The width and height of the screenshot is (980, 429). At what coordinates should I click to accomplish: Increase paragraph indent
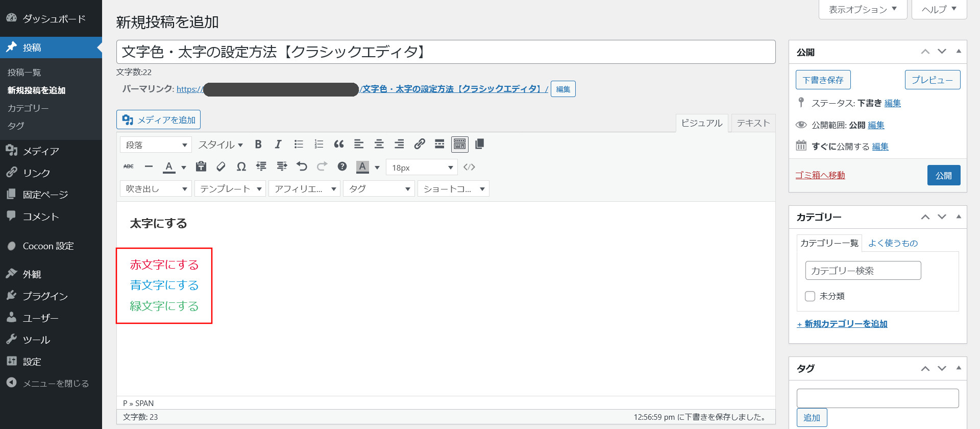pyautogui.click(x=282, y=166)
